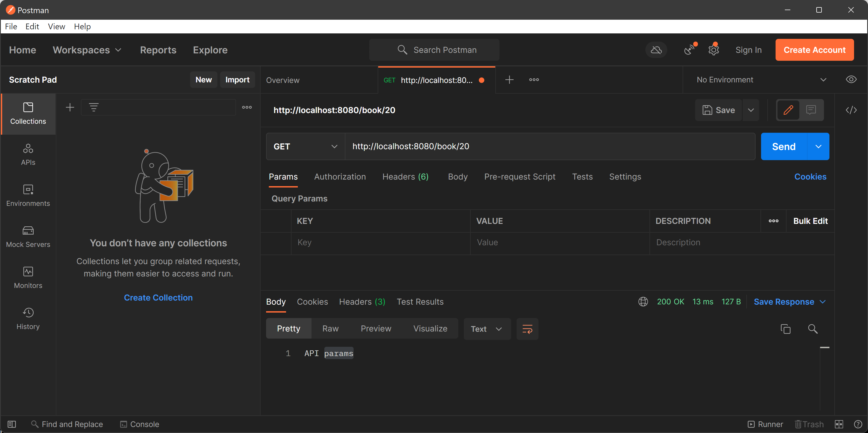Expand the Save Response dropdown
This screenshot has height=433, width=868.
[x=790, y=301]
